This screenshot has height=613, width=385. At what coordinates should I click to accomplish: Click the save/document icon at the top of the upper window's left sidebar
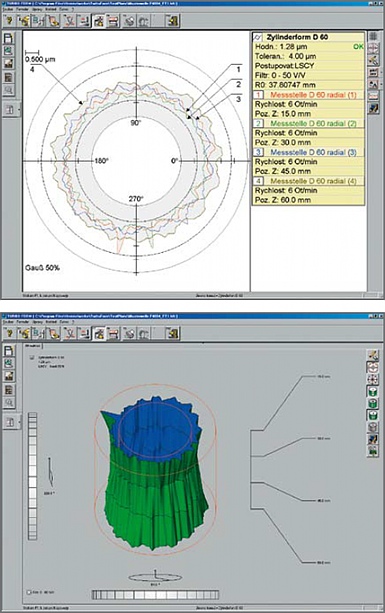(9, 38)
